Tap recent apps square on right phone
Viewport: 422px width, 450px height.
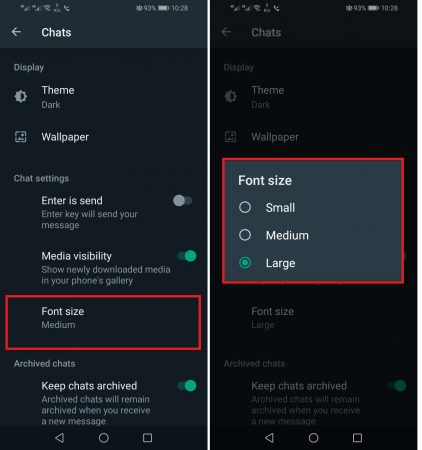point(357,438)
